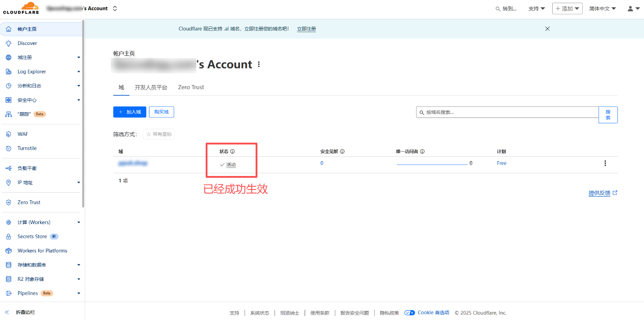Click the 安全中心 icon
This screenshot has height=320, width=644.
click(x=8, y=100)
